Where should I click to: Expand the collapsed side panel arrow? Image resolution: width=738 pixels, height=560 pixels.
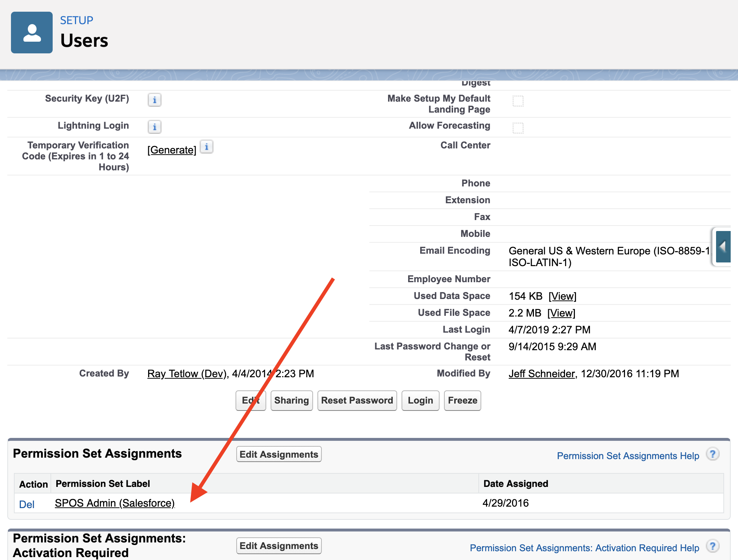(x=723, y=247)
